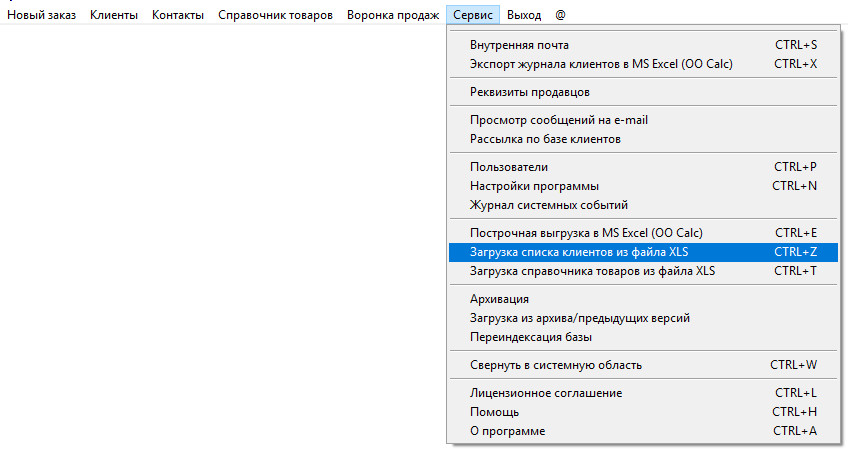Choose Экспорт журнала клиентов в MS Excel
This screenshot has height=449, width=848.
601,64
